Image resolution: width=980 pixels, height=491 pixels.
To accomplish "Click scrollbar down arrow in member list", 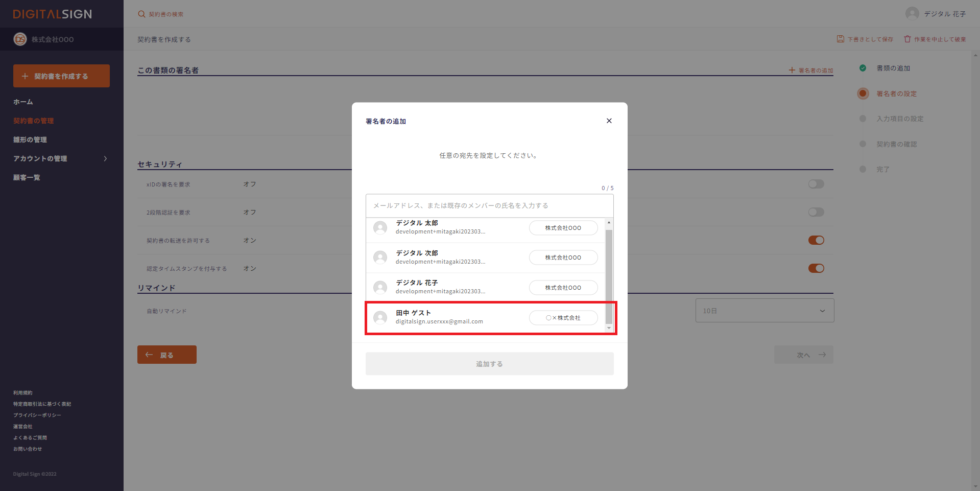I will [609, 328].
